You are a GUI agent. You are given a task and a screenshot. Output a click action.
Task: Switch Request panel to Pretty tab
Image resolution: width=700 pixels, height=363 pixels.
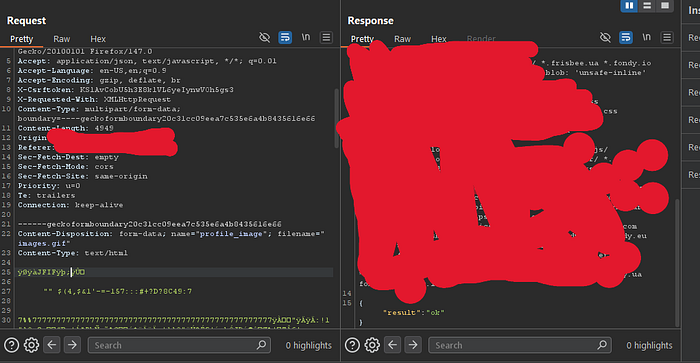[x=21, y=39]
